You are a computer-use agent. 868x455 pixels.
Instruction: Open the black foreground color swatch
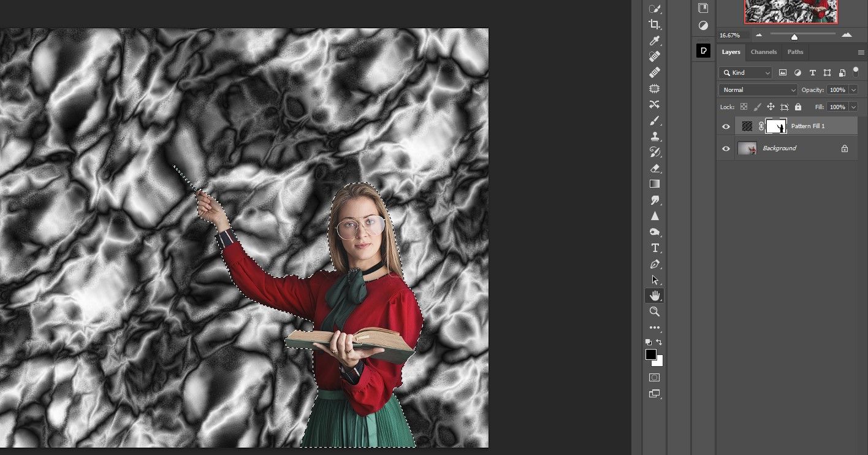coord(650,354)
